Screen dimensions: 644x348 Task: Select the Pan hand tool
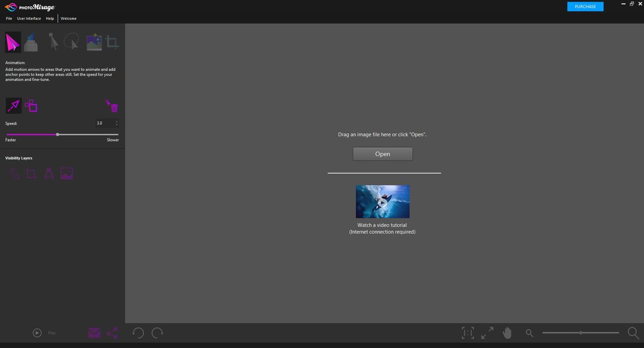[x=507, y=332]
